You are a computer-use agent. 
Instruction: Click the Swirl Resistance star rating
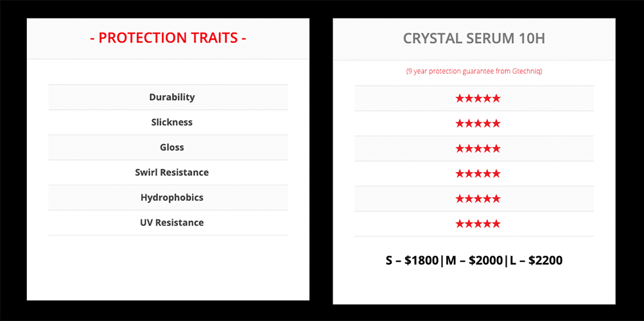point(478,173)
